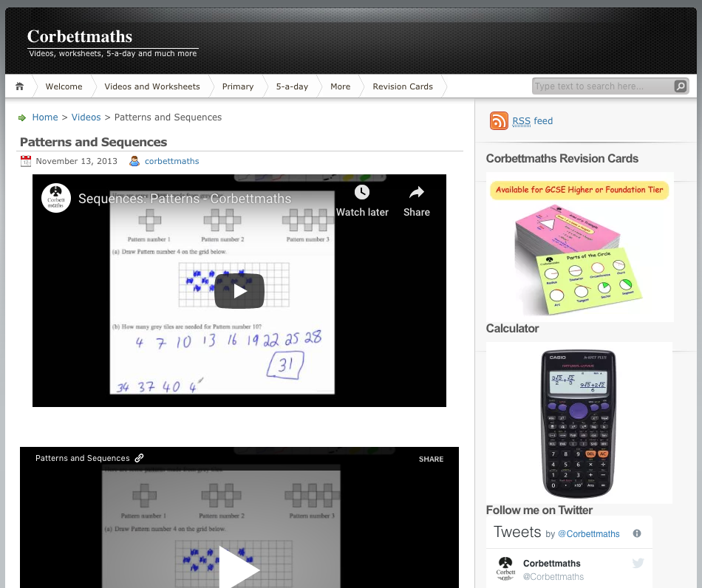Open the Revision Cards section
The width and height of the screenshot is (702, 588).
[403, 86]
